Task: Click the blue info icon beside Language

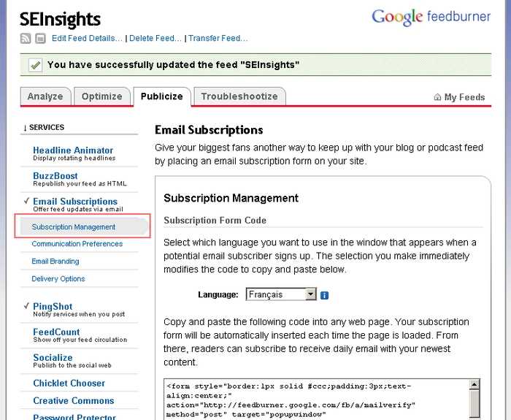Action: point(325,295)
